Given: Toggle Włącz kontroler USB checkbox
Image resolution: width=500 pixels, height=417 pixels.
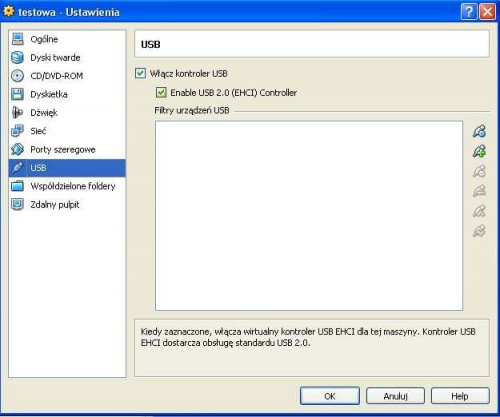Looking at the screenshot, I should pos(140,73).
